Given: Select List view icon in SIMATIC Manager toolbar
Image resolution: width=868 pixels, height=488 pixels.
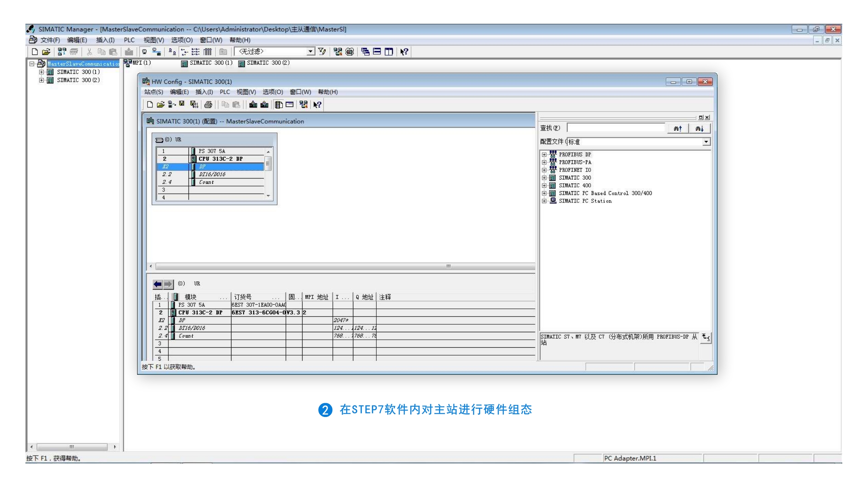Looking at the screenshot, I should [195, 52].
